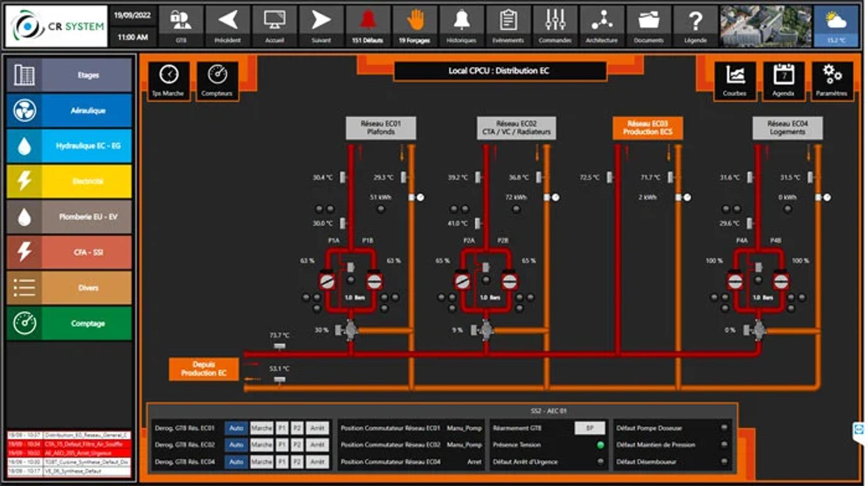This screenshot has width=868, height=486.
Task: Click the 73.7 °C supply temperature value
Action: tap(279, 335)
